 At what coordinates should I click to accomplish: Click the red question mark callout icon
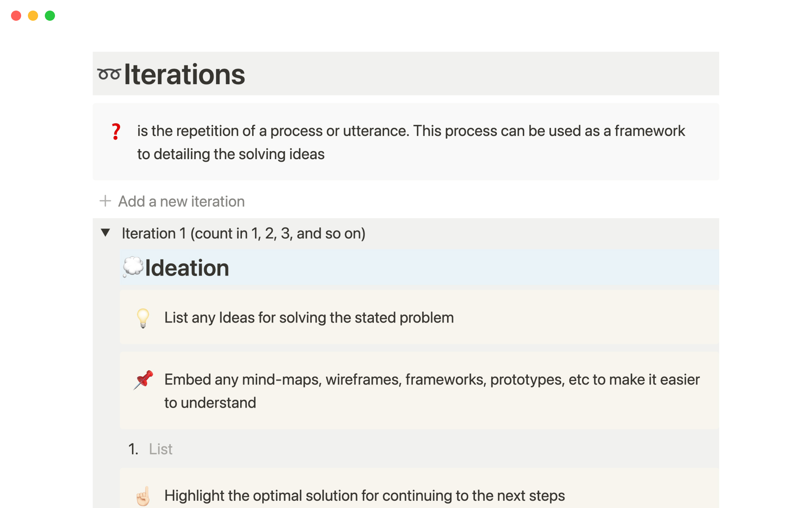pos(116,132)
